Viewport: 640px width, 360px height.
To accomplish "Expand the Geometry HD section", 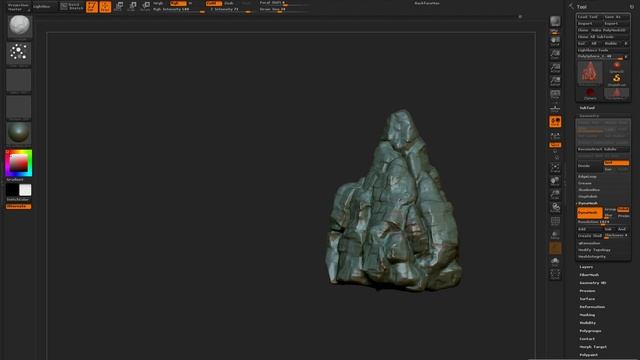I will [x=593, y=282].
